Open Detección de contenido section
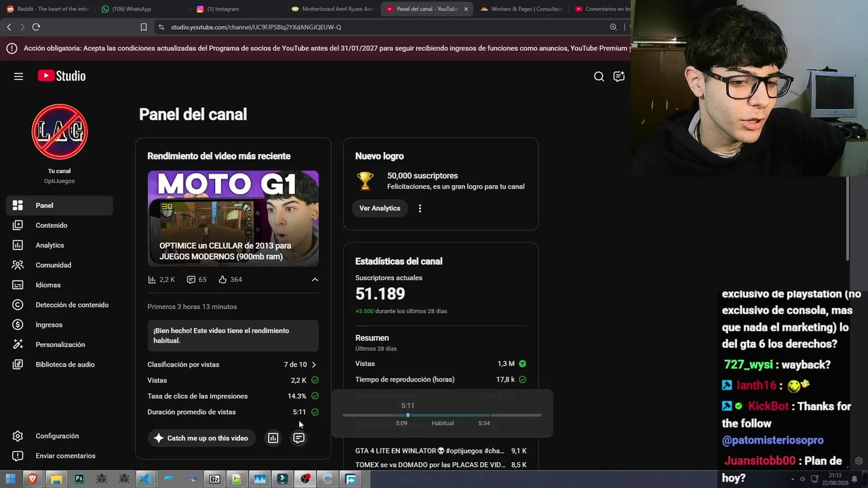 click(60, 305)
